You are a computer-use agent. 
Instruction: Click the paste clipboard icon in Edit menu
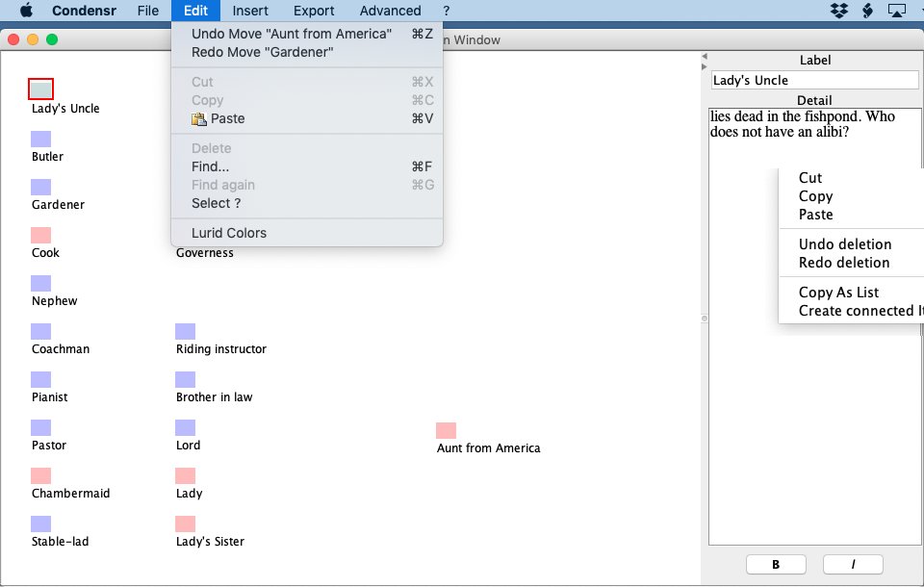(199, 118)
